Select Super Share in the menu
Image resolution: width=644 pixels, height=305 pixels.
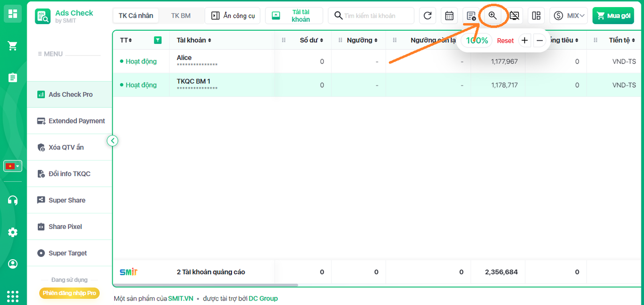point(67,200)
